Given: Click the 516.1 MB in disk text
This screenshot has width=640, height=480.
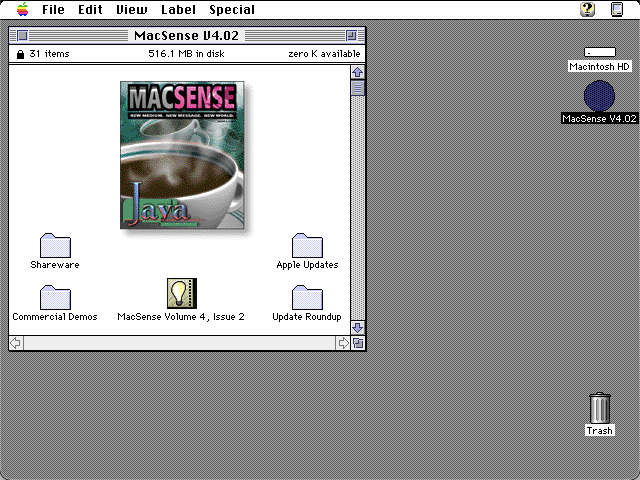Looking at the screenshot, I should (x=187, y=54).
